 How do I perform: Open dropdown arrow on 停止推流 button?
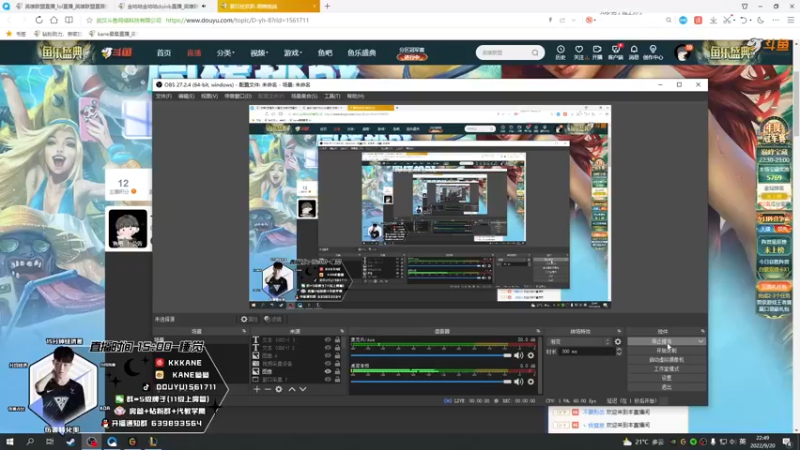pos(701,341)
